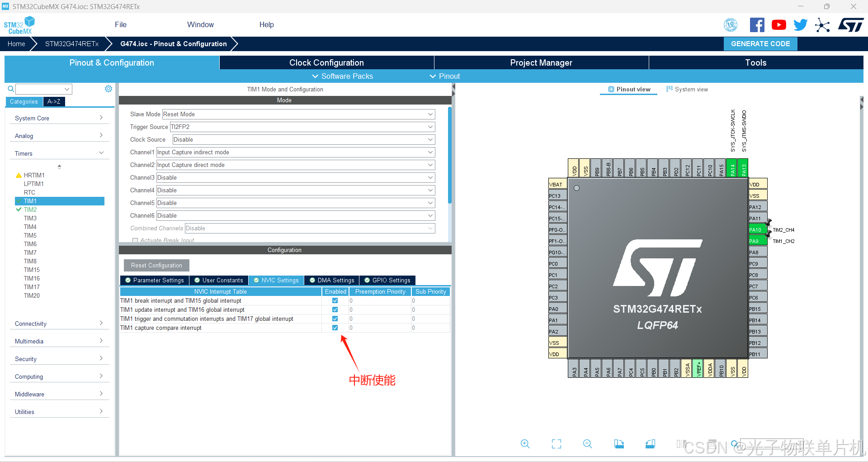Select the PA13 pin on the chip
The image size is (868, 462).
tap(744, 168)
